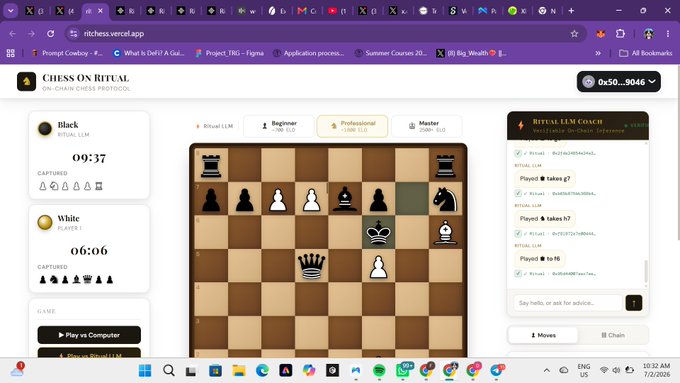Click the 'Played takes g7' chat bubble
The height and width of the screenshot is (383, 680).
click(545, 179)
